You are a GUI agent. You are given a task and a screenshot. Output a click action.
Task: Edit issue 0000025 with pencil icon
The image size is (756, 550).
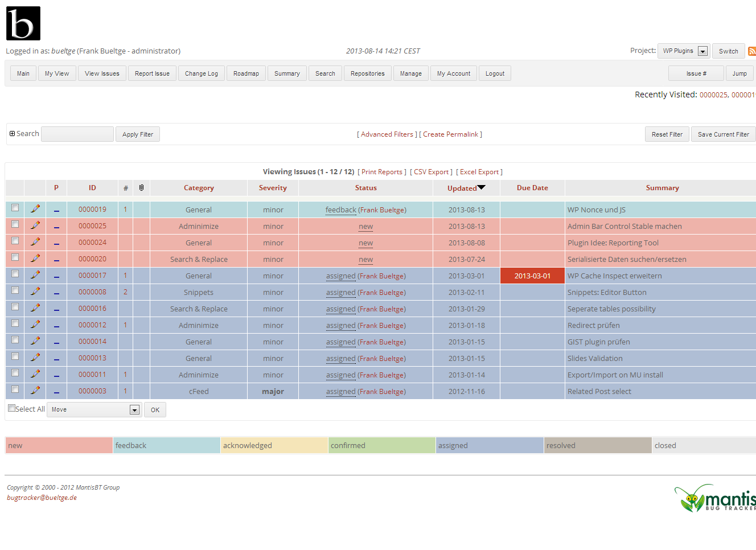click(35, 225)
